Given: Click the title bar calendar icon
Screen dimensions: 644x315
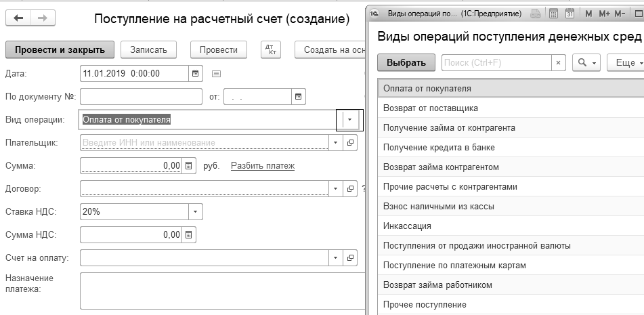Looking at the screenshot, I should pos(569,13).
